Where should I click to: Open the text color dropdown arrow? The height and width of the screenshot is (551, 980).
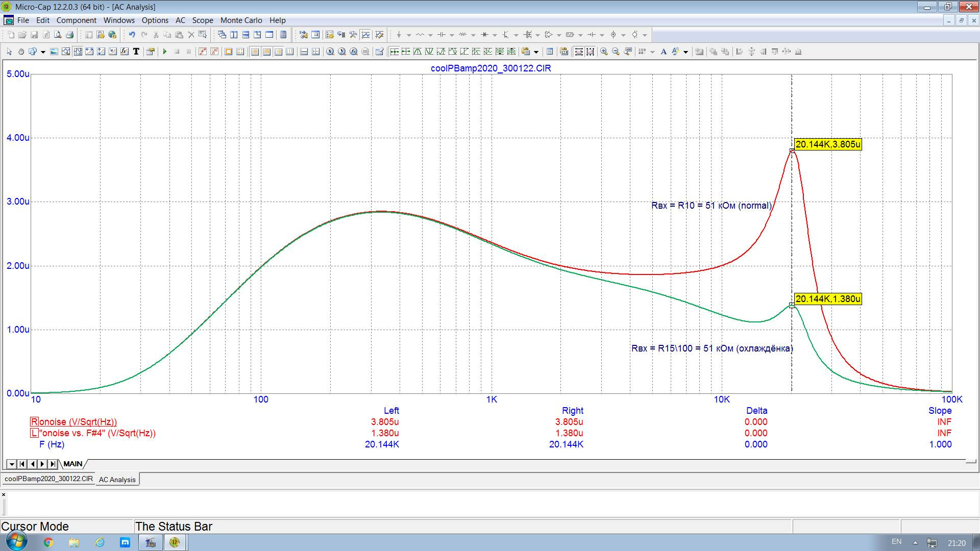[x=685, y=52]
